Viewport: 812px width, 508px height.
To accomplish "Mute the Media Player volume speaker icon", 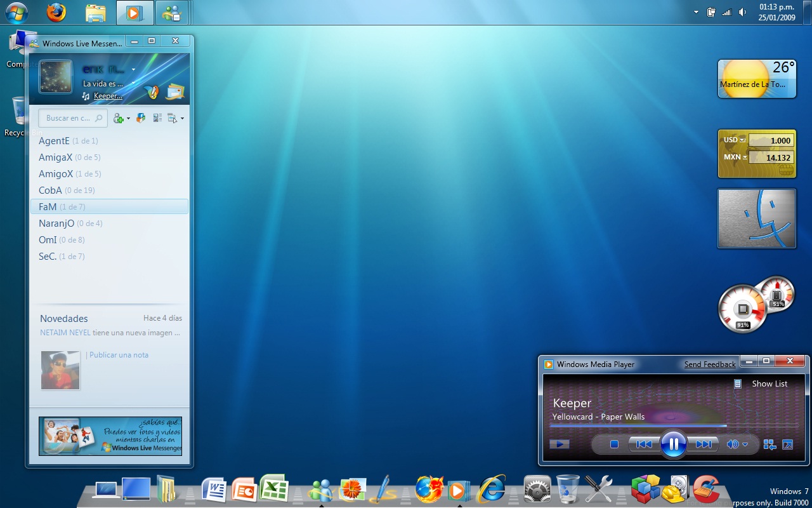I will click(733, 444).
